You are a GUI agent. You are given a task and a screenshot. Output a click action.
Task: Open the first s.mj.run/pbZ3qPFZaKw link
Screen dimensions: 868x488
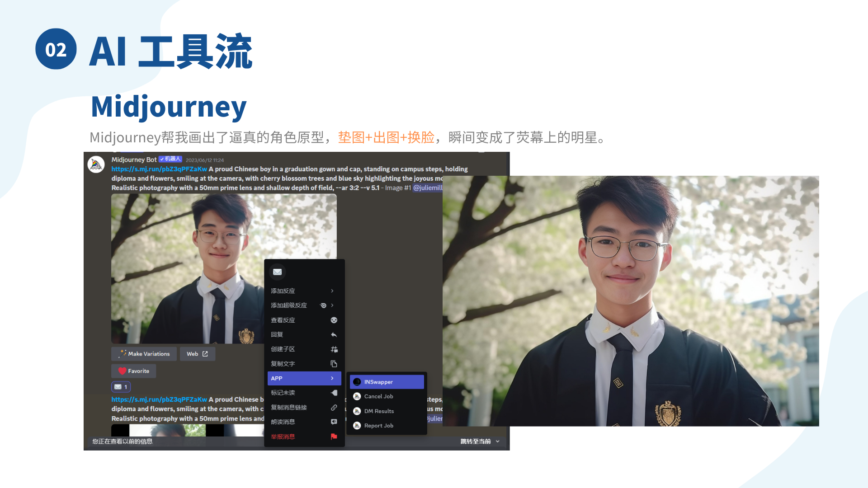(x=159, y=169)
